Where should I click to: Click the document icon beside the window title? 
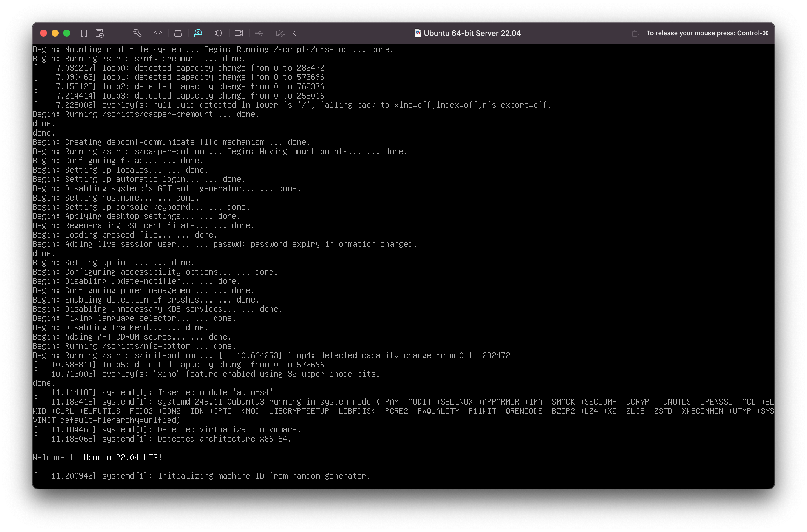418,33
